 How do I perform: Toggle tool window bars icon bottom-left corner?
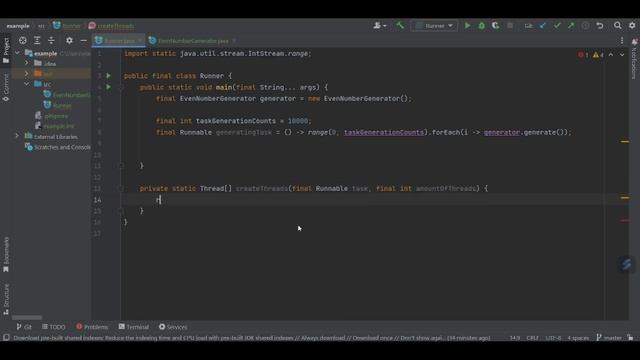tap(6, 338)
